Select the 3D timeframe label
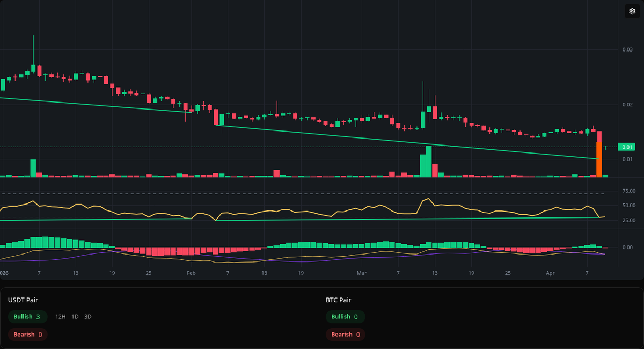The width and height of the screenshot is (644, 349). pos(88,317)
